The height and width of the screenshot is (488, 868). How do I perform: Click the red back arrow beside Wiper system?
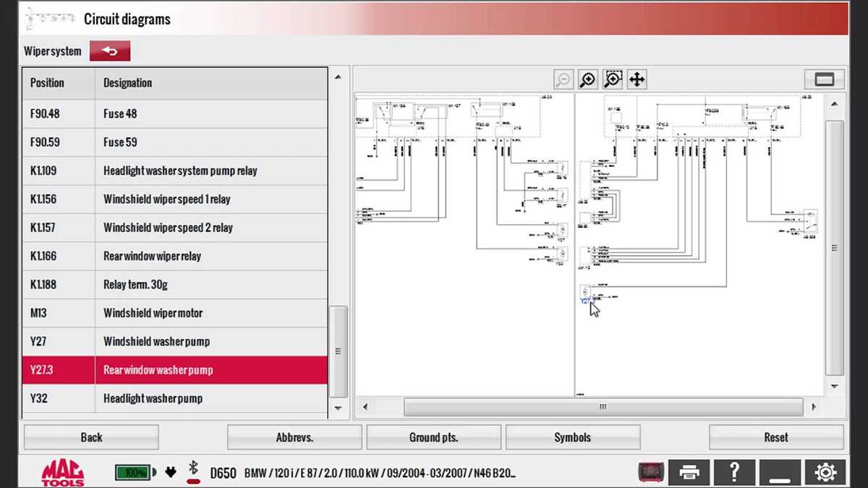point(110,51)
